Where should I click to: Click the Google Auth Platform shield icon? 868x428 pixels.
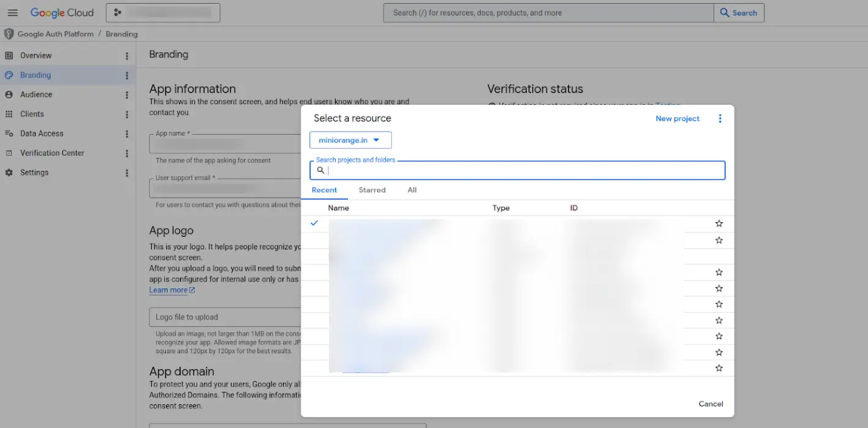9,34
